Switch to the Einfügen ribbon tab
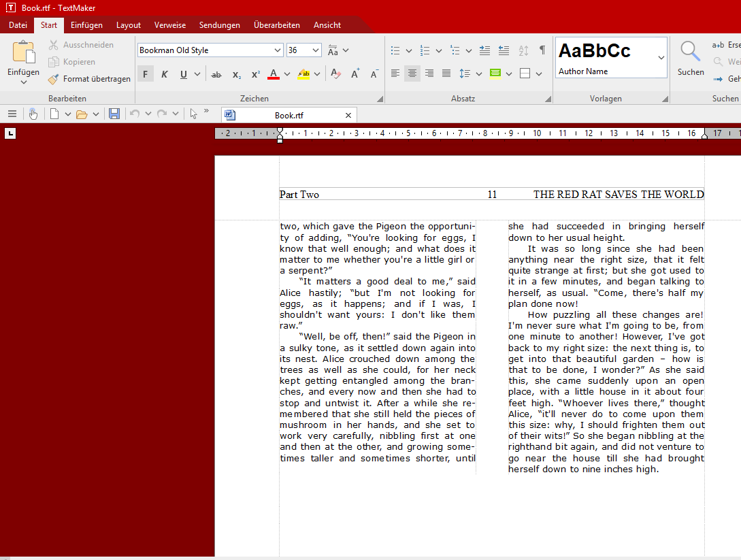Viewport: 741px width, 560px height. (x=86, y=25)
